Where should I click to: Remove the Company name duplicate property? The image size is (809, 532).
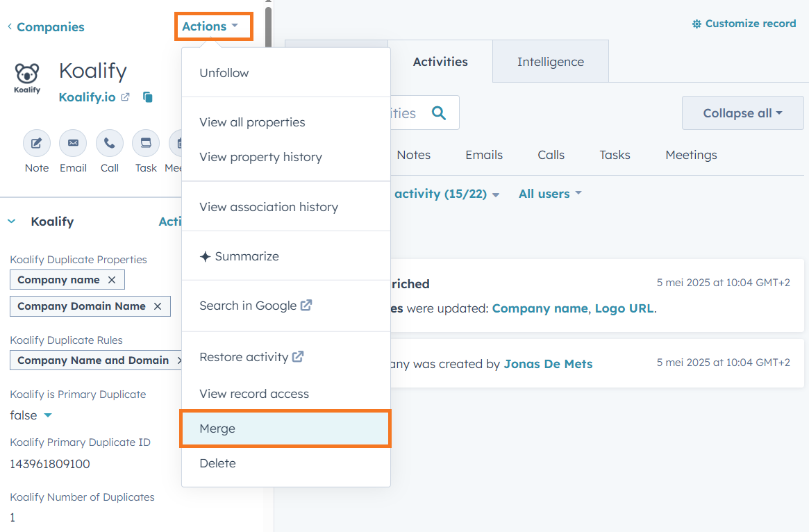click(111, 279)
